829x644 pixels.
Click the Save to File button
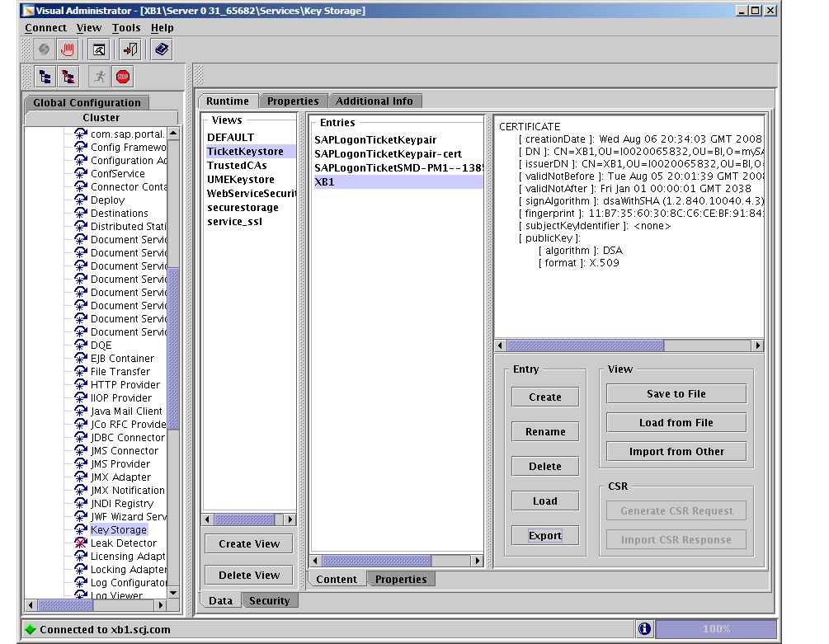(676, 393)
